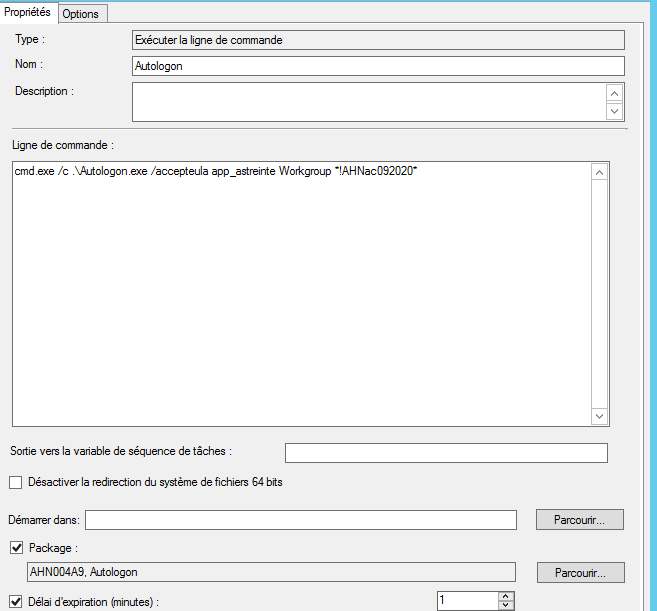Click the Nom field containing Autologon
657x611 pixels.
pyautogui.click(x=378, y=66)
